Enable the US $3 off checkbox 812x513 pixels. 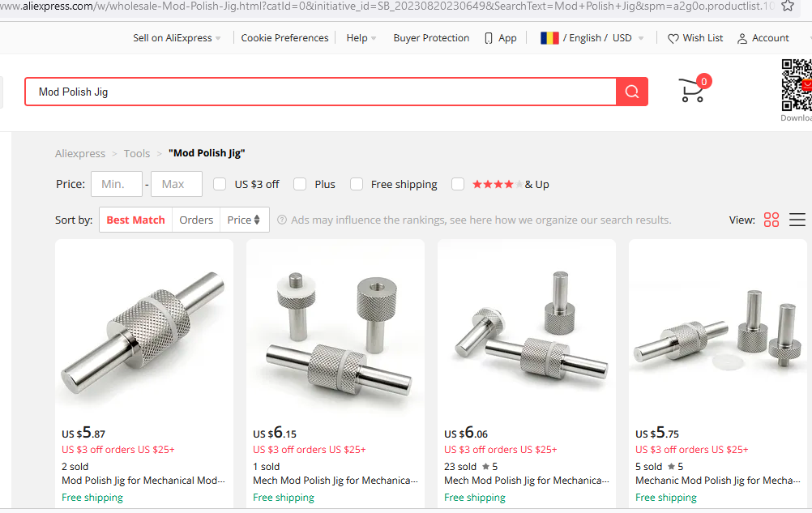[220, 184]
